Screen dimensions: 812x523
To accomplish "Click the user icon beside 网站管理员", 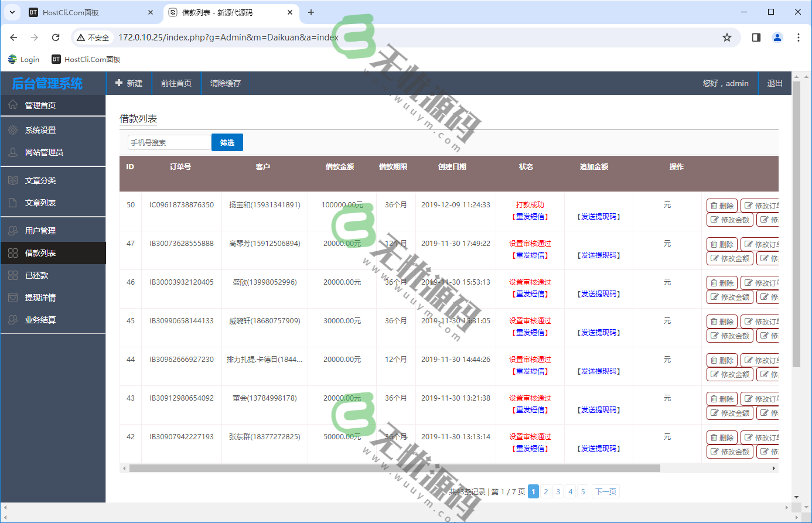I will click(13, 152).
